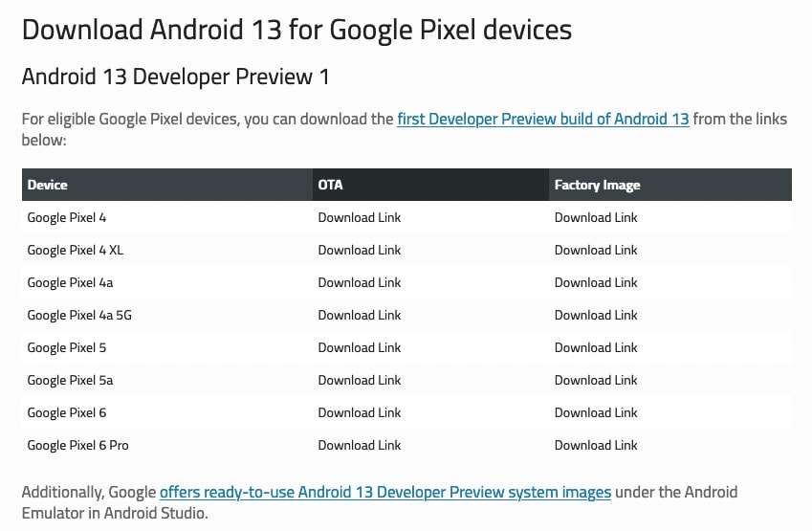812x531 pixels.
Task: Open the OTA Download Link for Google Pixel 6
Action: click(x=360, y=413)
